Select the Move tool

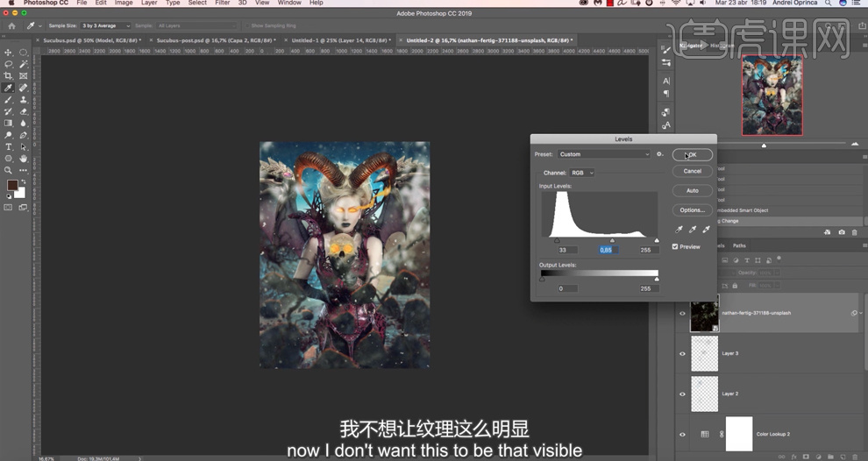9,53
